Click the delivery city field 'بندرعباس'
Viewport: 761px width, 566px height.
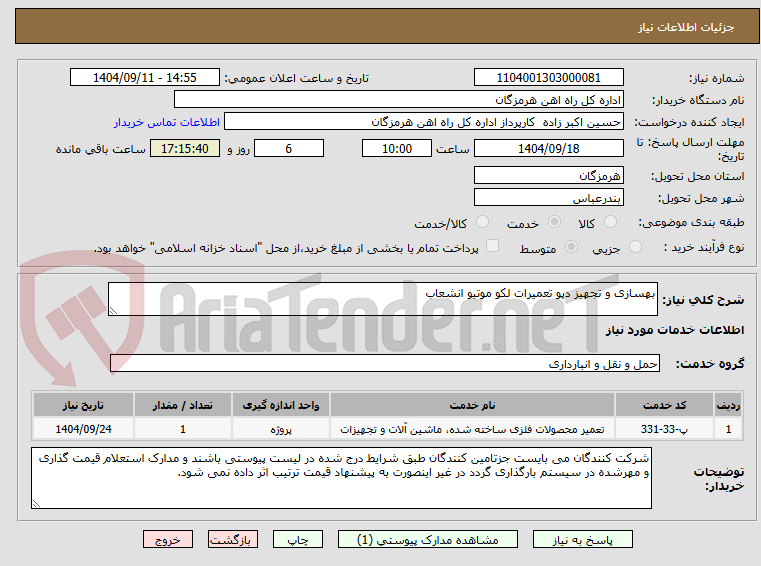(548, 198)
